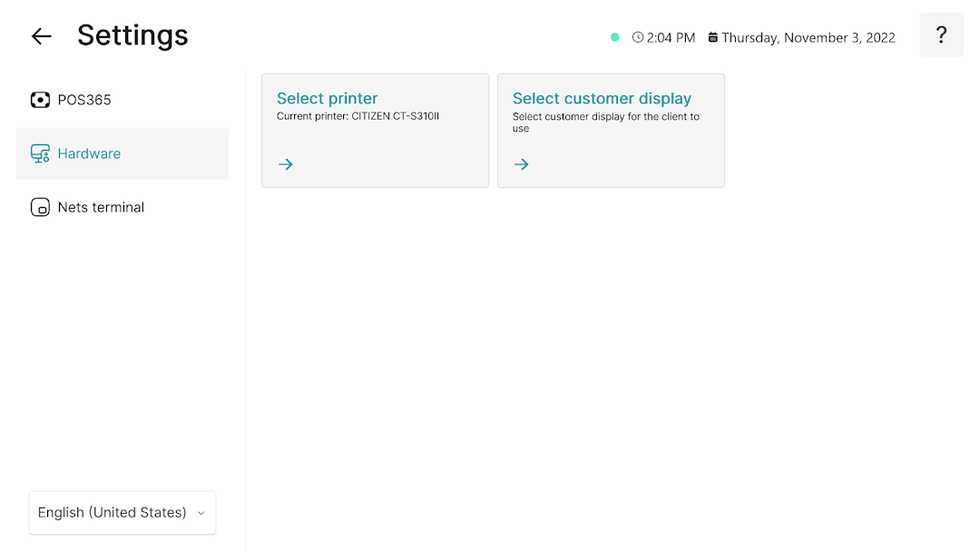Click the back arrow icon
980x552 pixels.
pyautogui.click(x=41, y=36)
